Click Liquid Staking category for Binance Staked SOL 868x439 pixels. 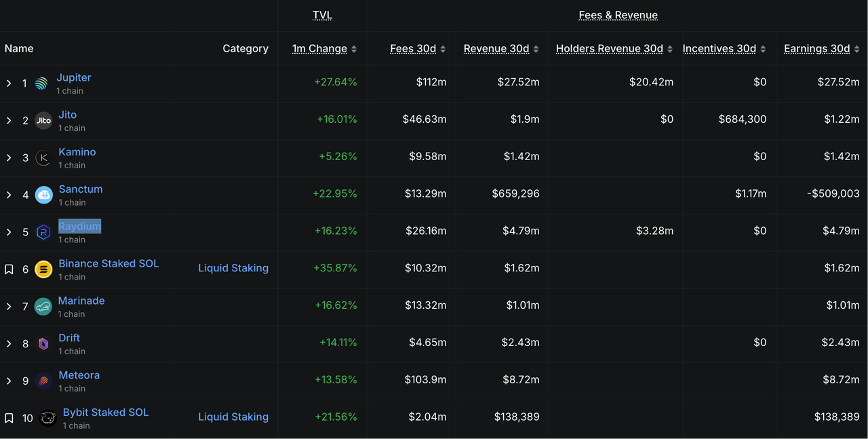(233, 268)
